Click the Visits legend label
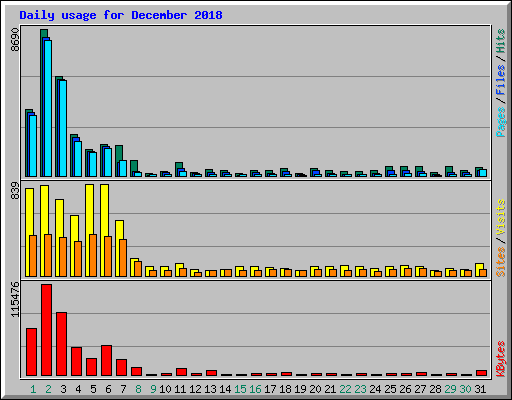 [x=500, y=218]
